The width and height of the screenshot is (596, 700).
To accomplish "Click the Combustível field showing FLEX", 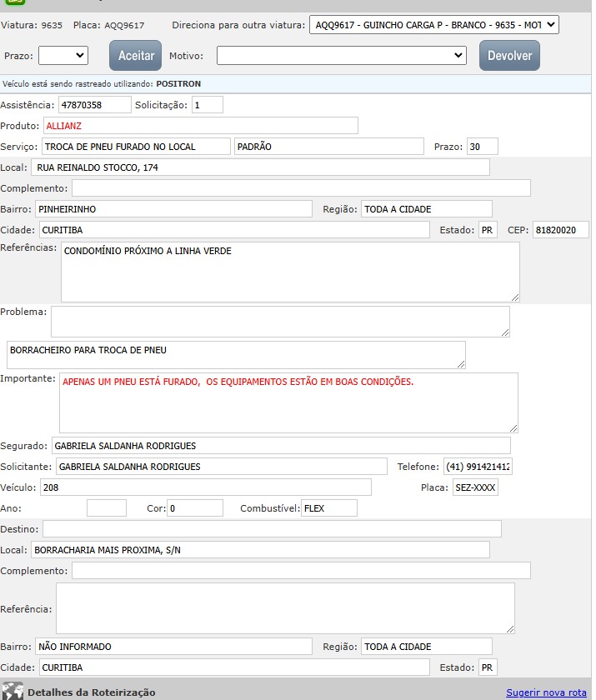I will (328, 508).
